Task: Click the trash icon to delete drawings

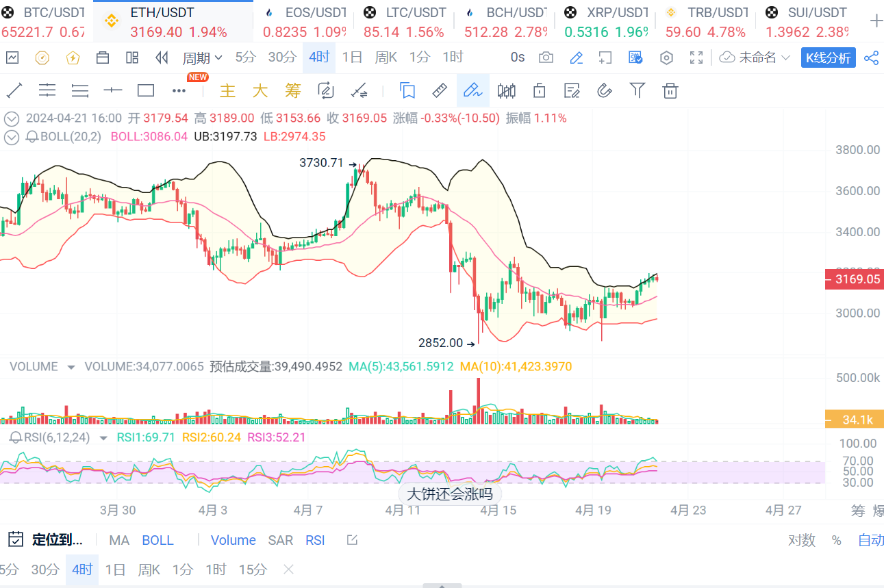Action: (x=671, y=90)
